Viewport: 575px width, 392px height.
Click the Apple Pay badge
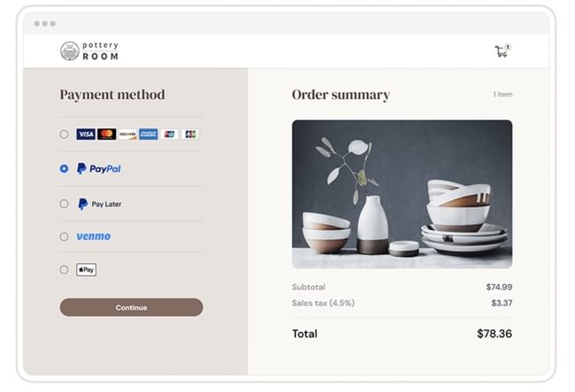pos(86,270)
